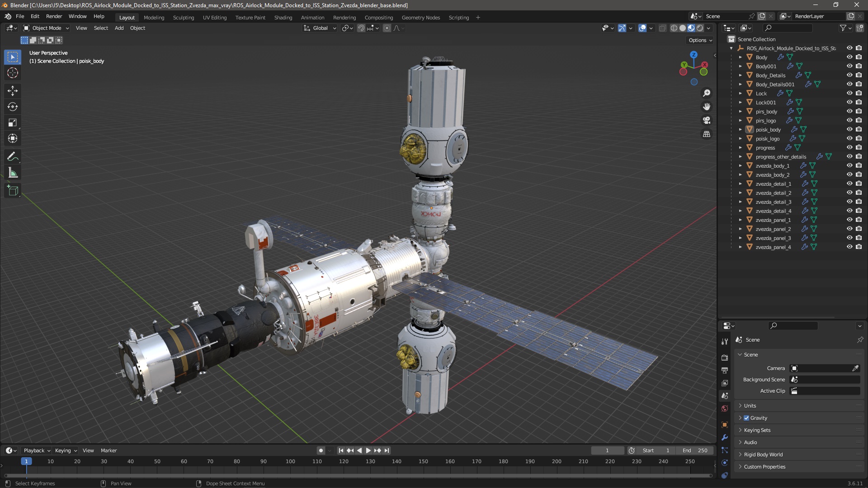This screenshot has height=488, width=868.
Task: Toggle camera view icon in viewport
Action: click(707, 120)
